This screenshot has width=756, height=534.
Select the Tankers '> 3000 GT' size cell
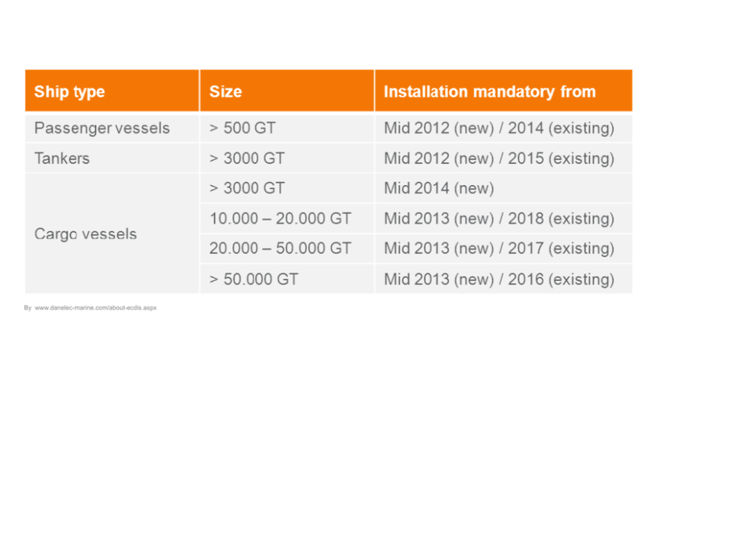coord(247,158)
